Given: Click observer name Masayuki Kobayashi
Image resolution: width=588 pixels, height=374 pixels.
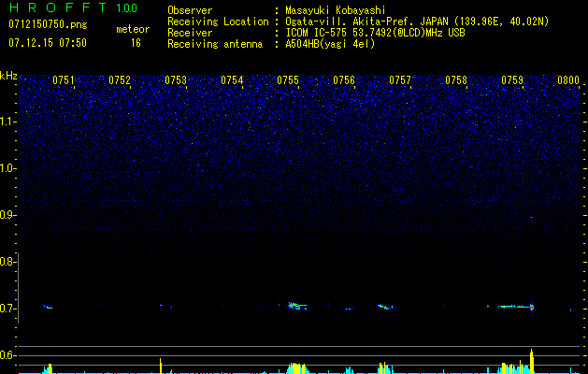Looking at the screenshot, I should point(336,10).
